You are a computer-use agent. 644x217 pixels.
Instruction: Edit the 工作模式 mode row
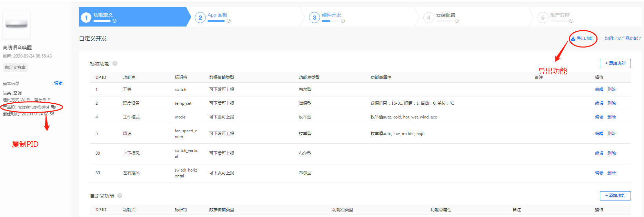point(599,117)
